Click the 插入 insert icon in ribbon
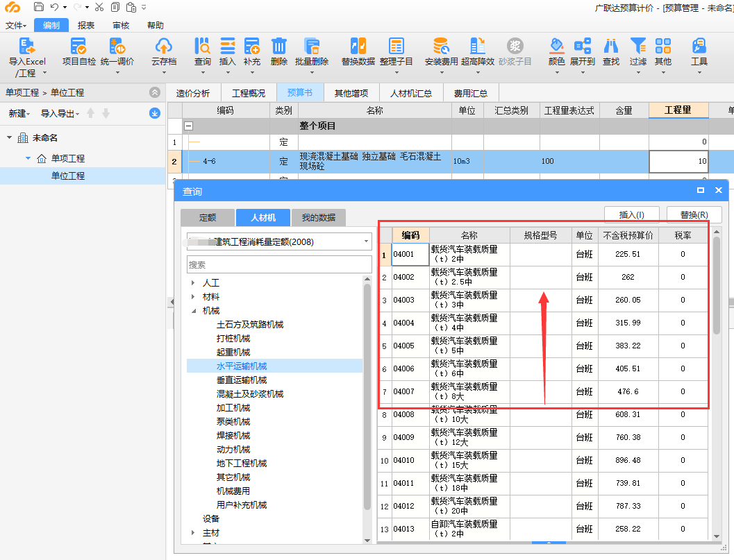Image resolution: width=734 pixels, height=560 pixels. tap(228, 46)
